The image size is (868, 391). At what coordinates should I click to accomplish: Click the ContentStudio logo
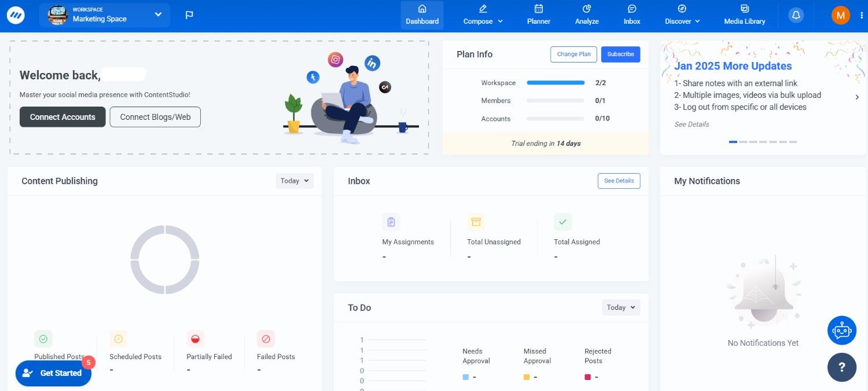point(16,15)
